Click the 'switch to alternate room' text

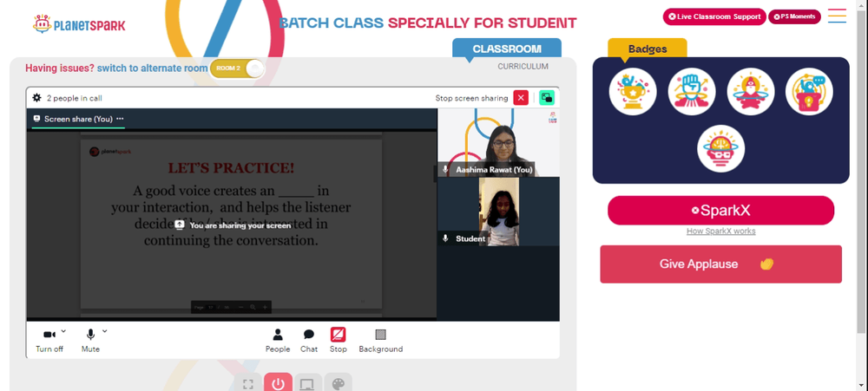[x=152, y=68]
